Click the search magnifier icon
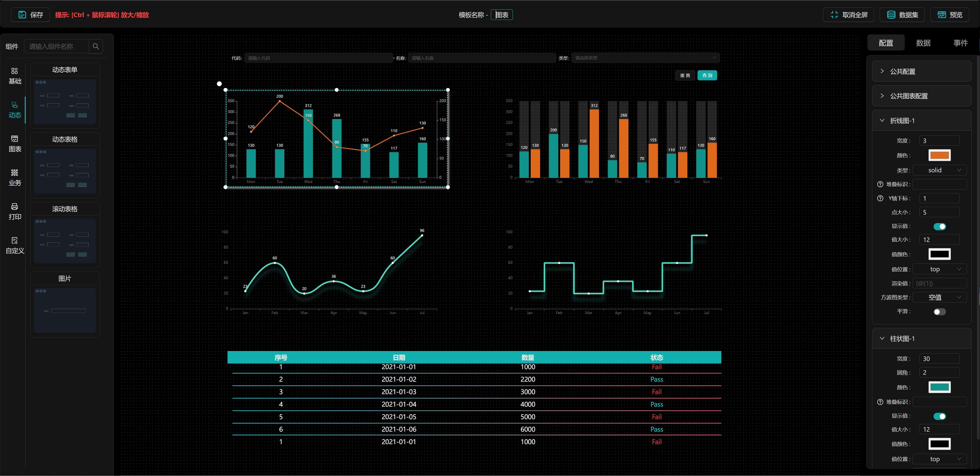Viewport: 980px width, 476px height. (96, 46)
